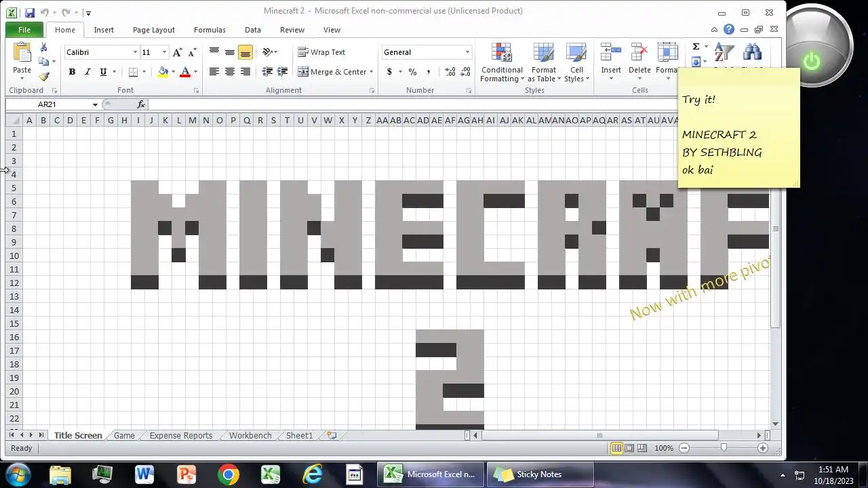Align text left in cell
The width and height of the screenshot is (868, 488).
(214, 72)
